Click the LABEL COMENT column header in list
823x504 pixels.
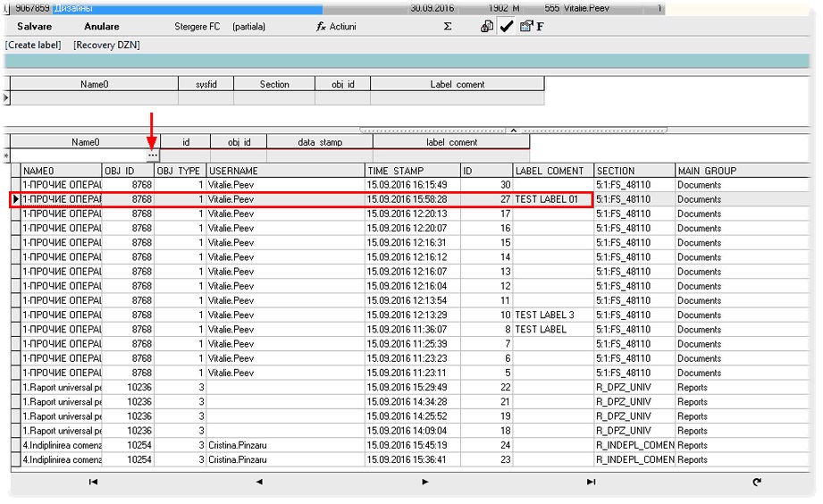tap(553, 171)
